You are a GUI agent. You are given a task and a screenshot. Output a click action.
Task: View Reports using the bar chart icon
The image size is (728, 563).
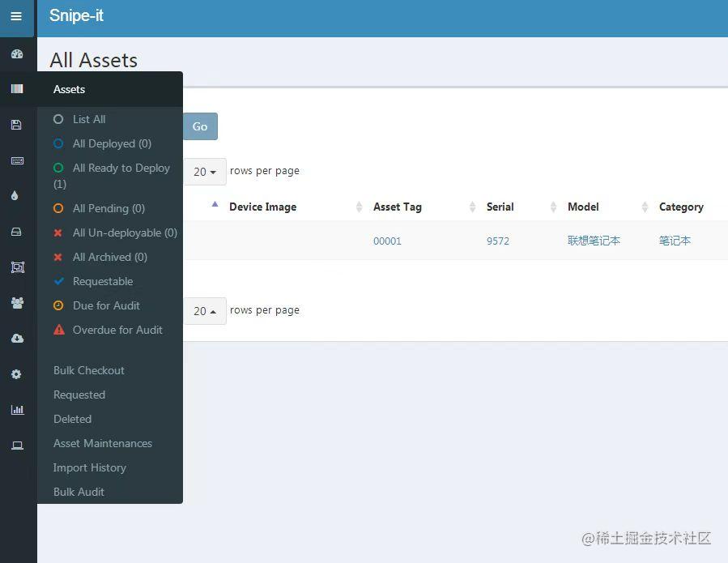tap(17, 410)
